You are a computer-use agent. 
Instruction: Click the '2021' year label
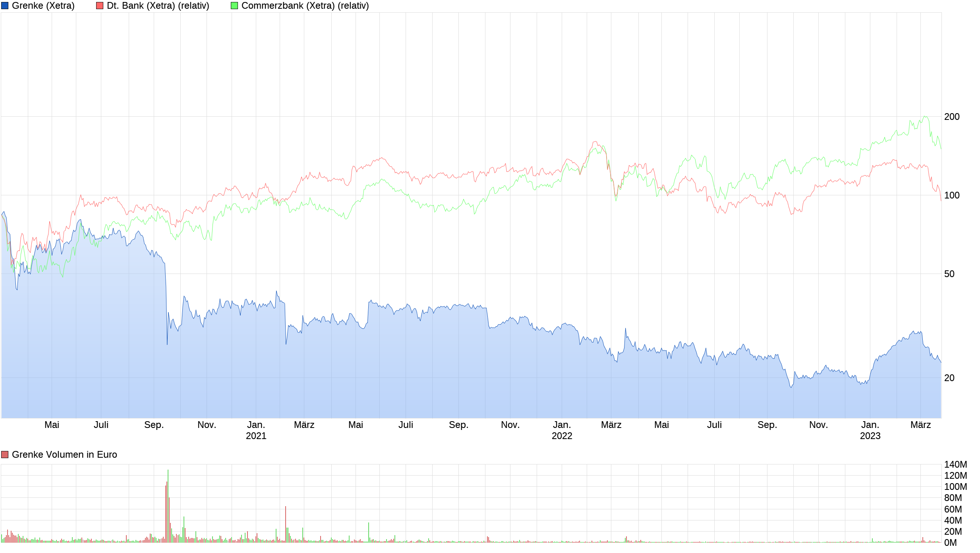pos(256,436)
